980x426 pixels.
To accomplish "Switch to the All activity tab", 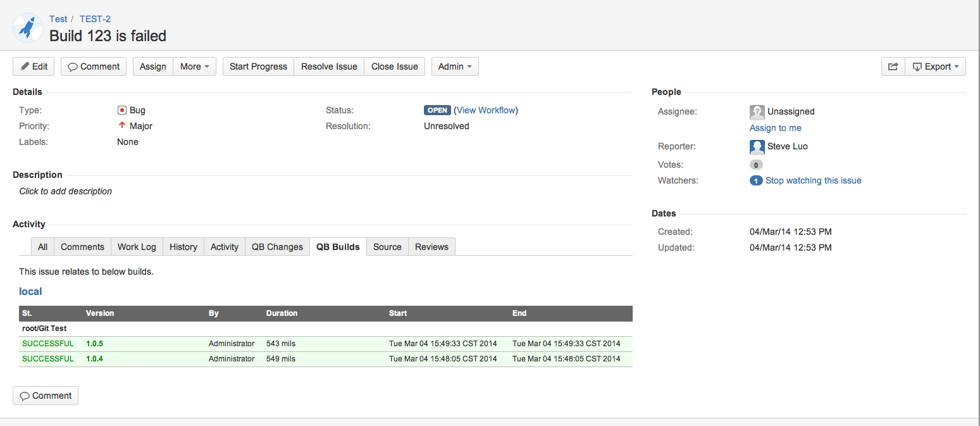I will click(x=42, y=247).
